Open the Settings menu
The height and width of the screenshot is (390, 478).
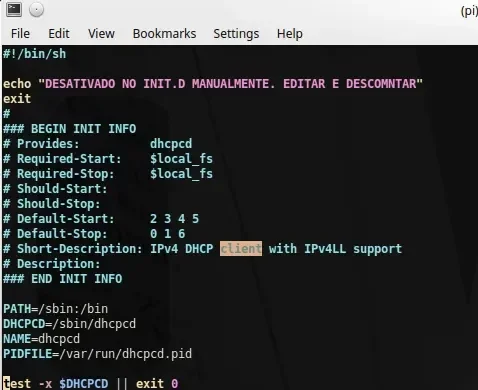point(236,34)
